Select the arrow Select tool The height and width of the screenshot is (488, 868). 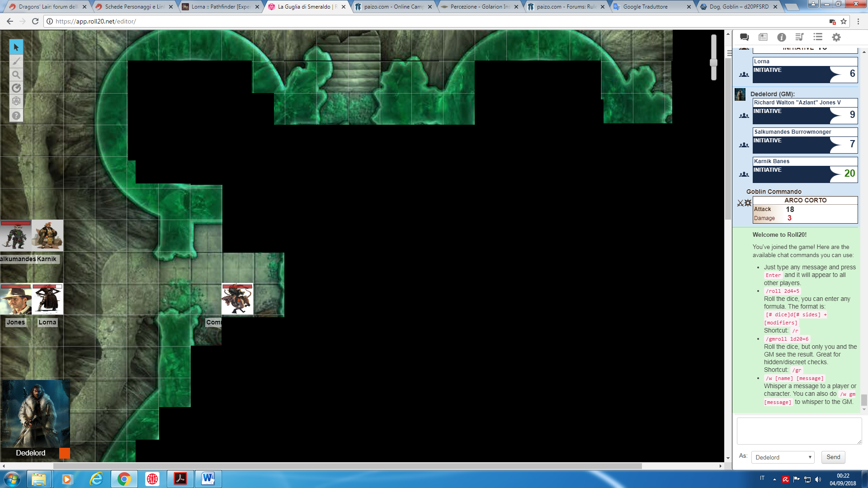click(16, 47)
